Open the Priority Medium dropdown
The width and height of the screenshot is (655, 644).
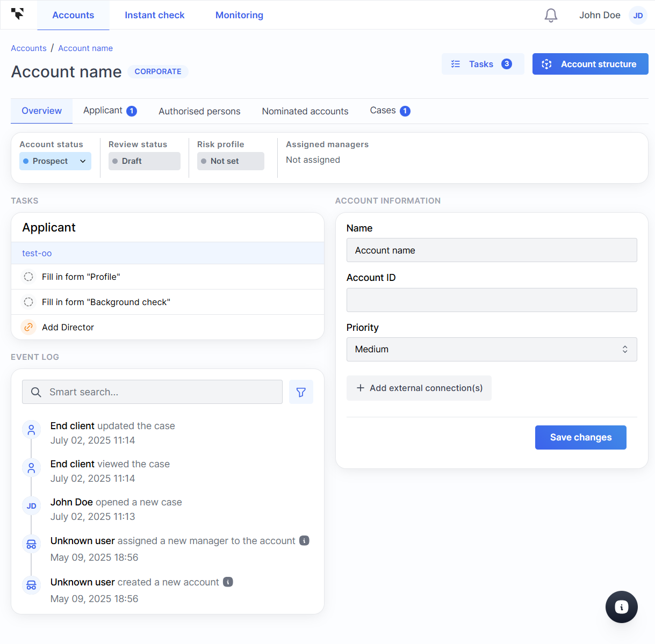(x=491, y=349)
